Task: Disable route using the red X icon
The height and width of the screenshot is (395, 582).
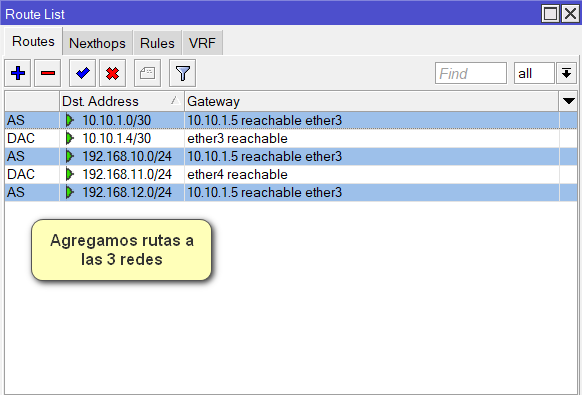Action: [112, 73]
